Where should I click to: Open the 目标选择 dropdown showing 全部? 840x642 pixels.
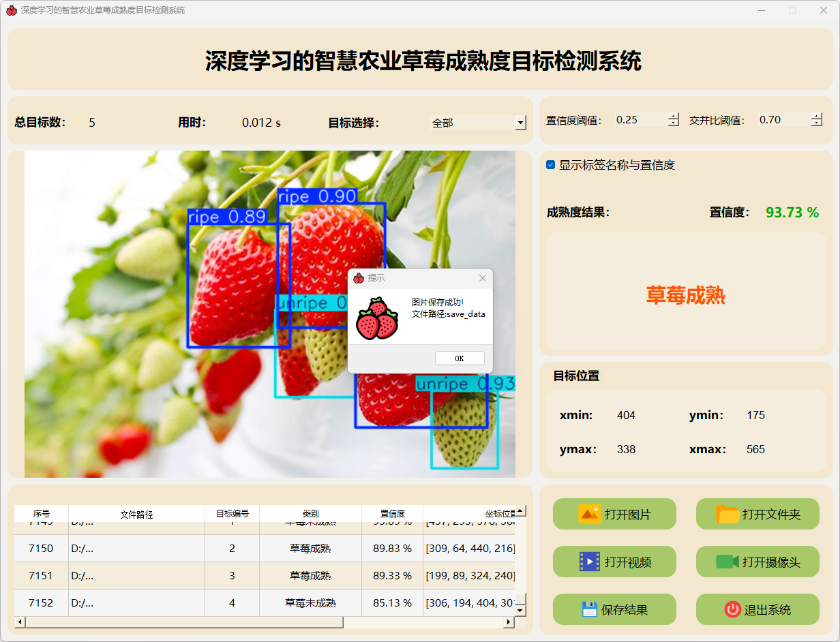pos(521,123)
